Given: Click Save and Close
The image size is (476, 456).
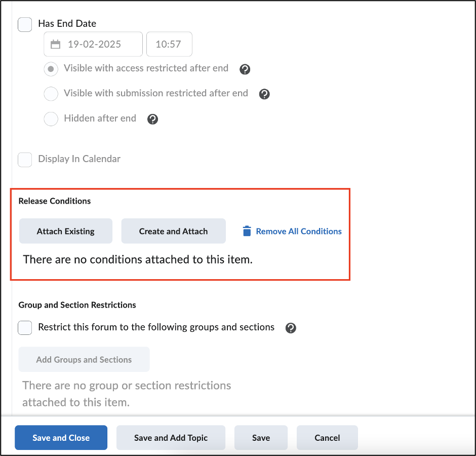Looking at the screenshot, I should (61, 437).
